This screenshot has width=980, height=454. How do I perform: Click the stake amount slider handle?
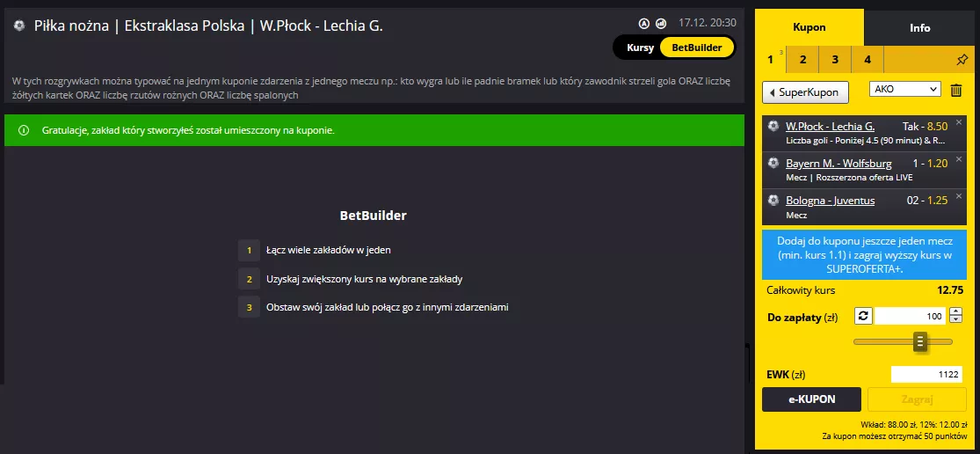[920, 342]
